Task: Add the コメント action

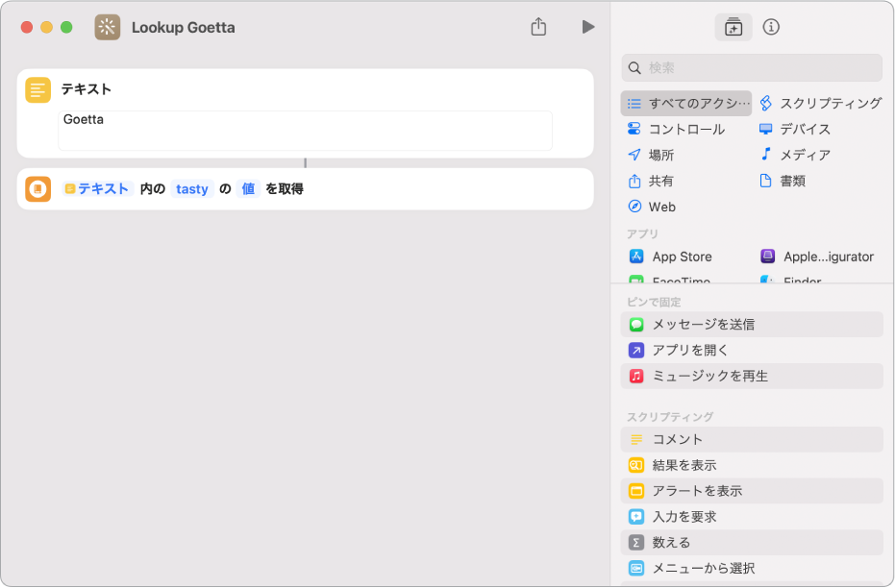Action: tap(752, 440)
